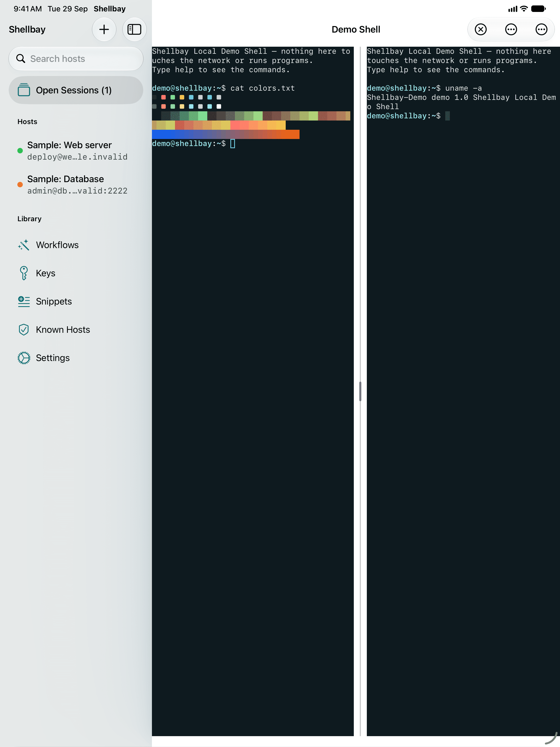Viewport: 560px width, 747px height.
Task: Click the Snippets list icon
Action: [24, 301]
